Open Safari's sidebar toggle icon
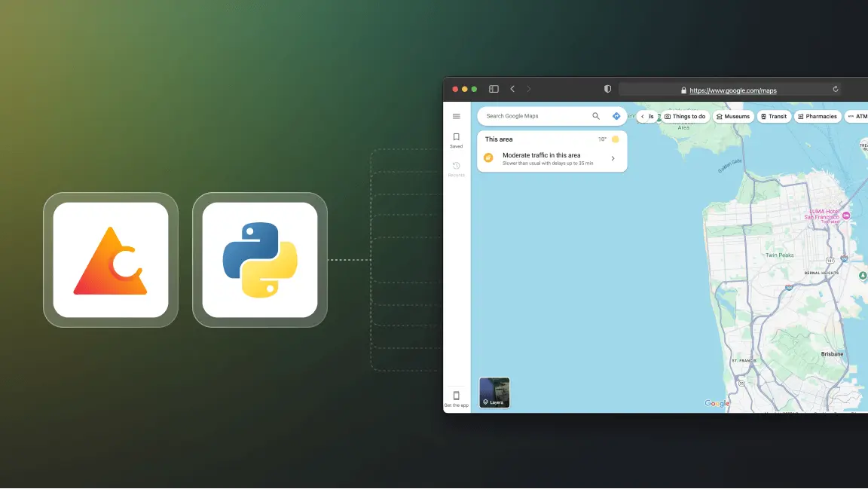 coord(494,88)
